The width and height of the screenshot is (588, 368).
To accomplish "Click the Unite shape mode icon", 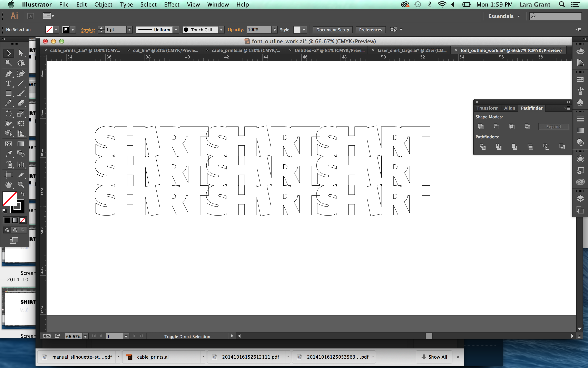I will (481, 127).
